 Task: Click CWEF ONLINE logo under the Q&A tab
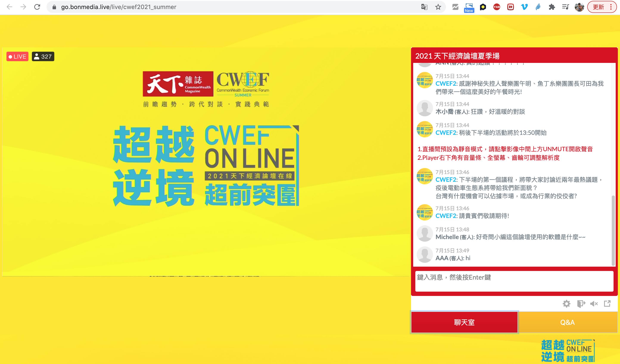pyautogui.click(x=568, y=351)
